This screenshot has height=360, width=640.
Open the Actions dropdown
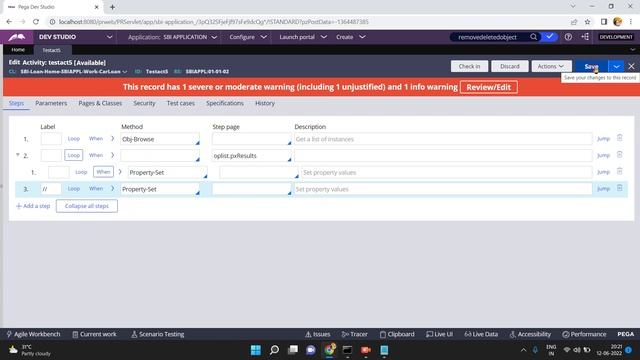(x=551, y=66)
